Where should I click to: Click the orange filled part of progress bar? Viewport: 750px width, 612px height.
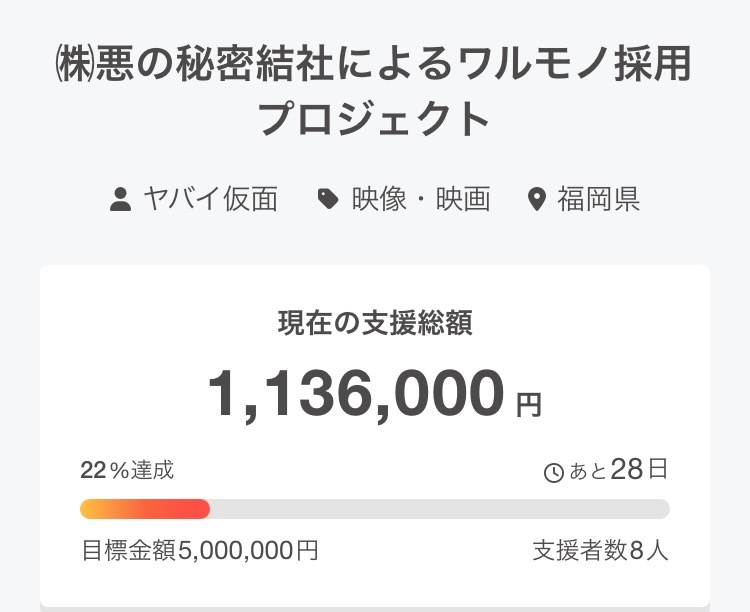click(x=145, y=509)
